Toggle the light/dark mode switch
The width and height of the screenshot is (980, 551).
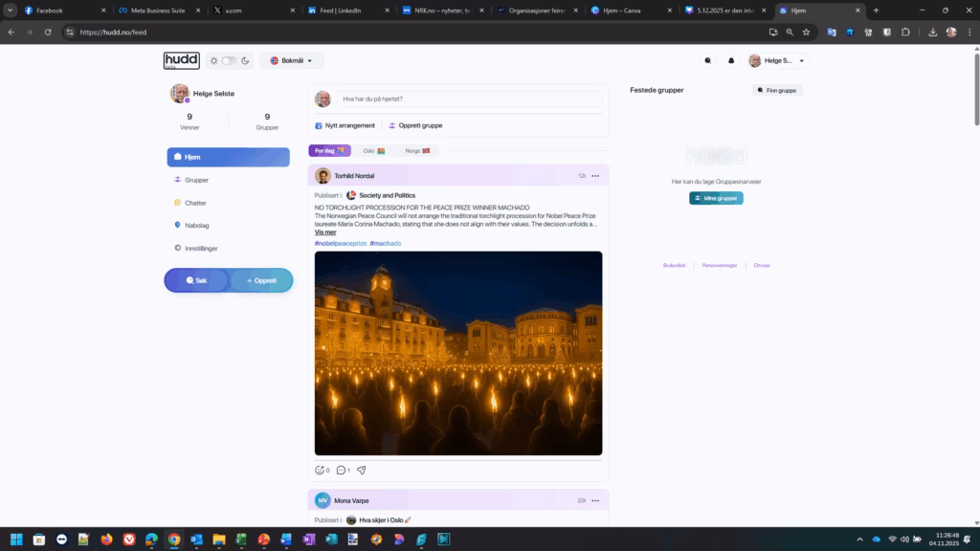coord(229,60)
